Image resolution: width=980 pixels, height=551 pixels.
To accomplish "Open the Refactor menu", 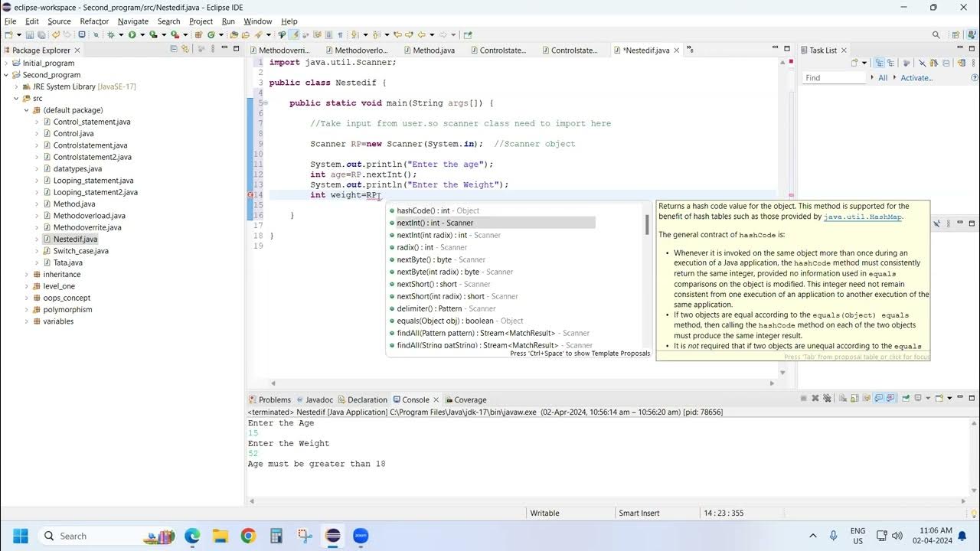I will 94,21.
